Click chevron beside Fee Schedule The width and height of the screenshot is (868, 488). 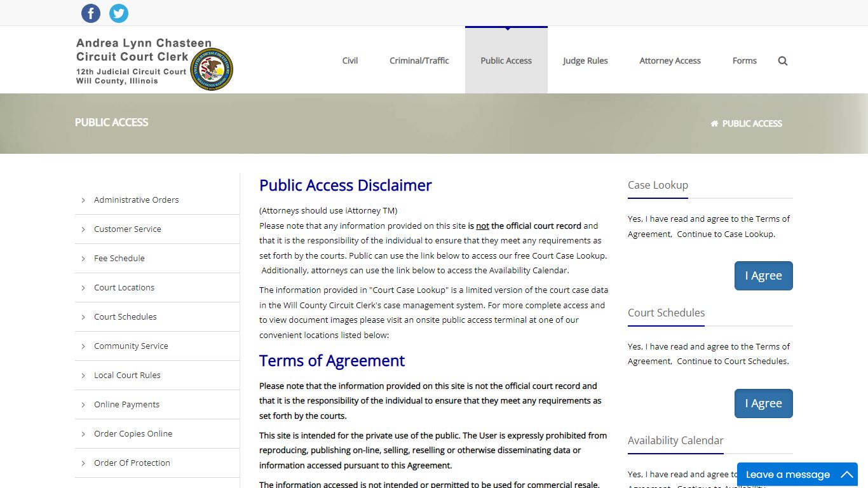pos(83,259)
